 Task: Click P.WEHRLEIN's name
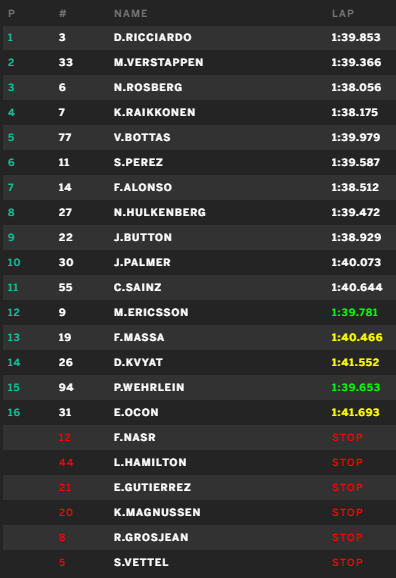point(149,387)
